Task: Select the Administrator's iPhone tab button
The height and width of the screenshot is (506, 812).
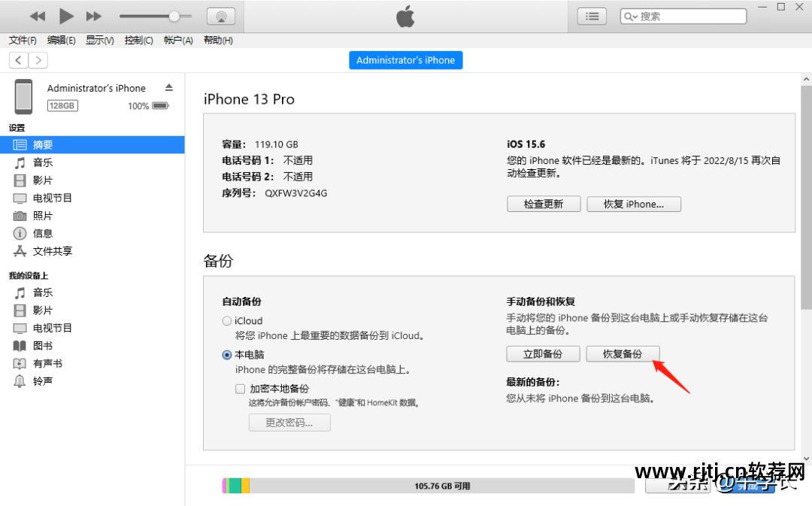Action: (405, 60)
